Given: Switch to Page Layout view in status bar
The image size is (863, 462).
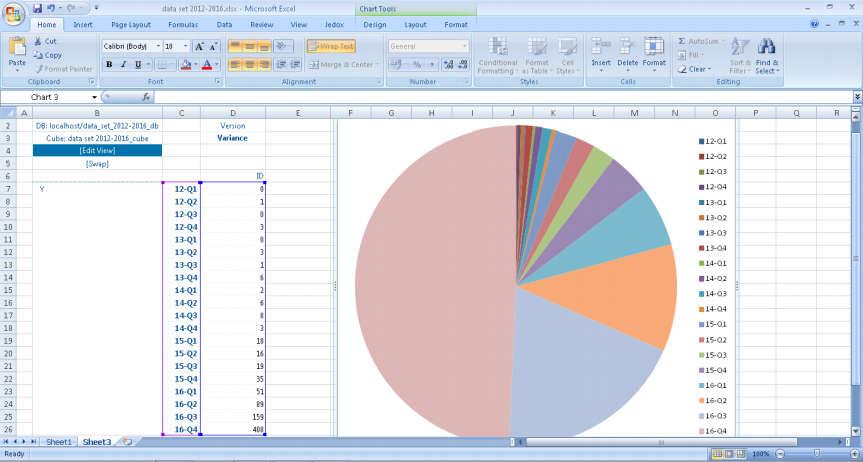Looking at the screenshot, I should coord(729,454).
